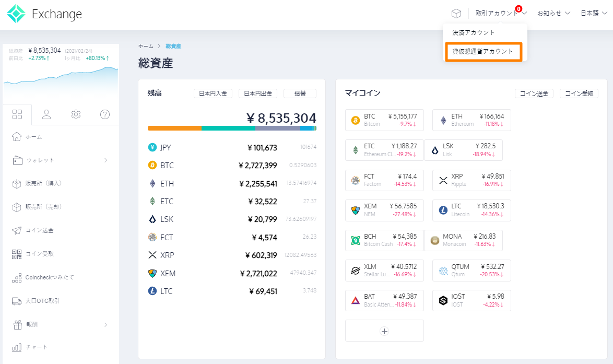613x364 pixels.
Task: Open the XEM NEM coin card
Action: (x=384, y=210)
